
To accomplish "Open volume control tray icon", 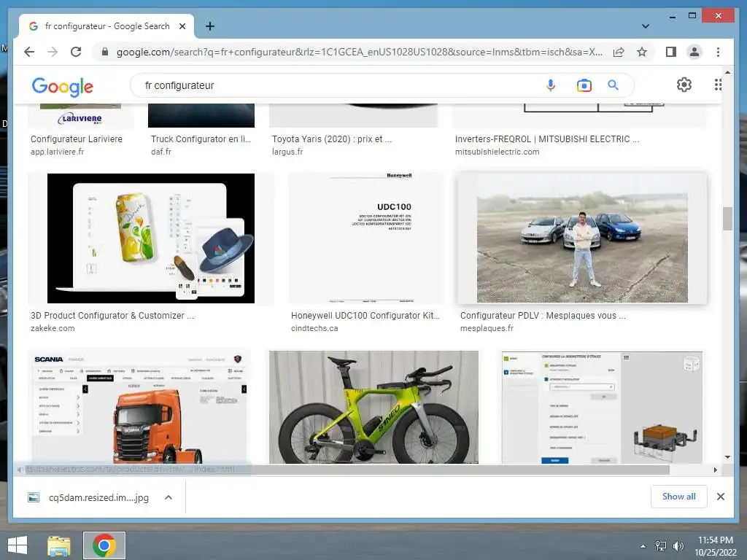I will coord(678,546).
